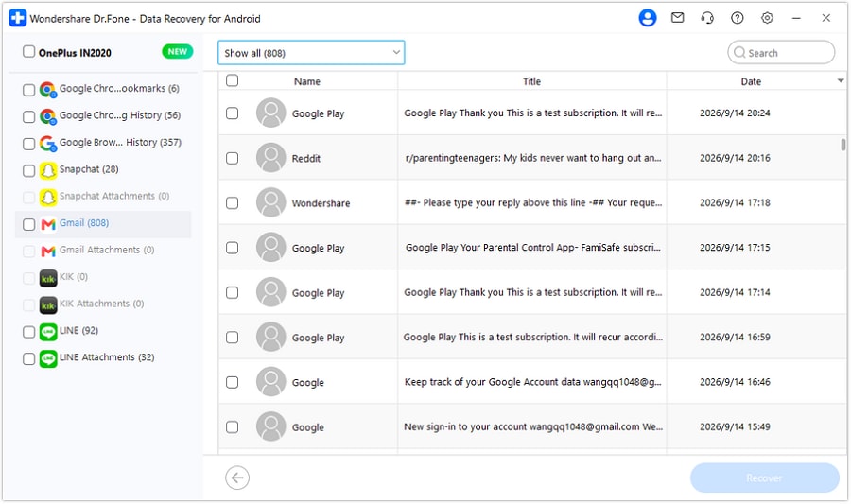This screenshot has width=851, height=504.
Task: Check the Wondershare email row checkbox
Action: pos(232,202)
